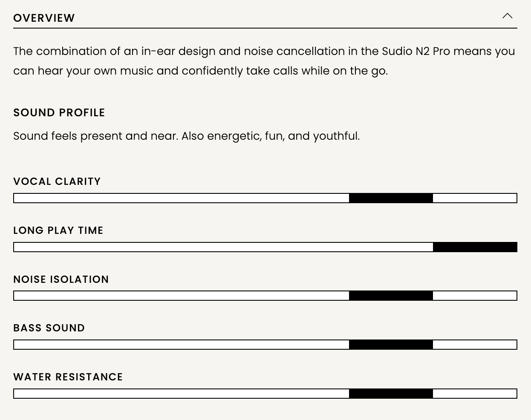The width and height of the screenshot is (531, 420).
Task: Select the BASS SOUND label
Action: click(x=49, y=328)
